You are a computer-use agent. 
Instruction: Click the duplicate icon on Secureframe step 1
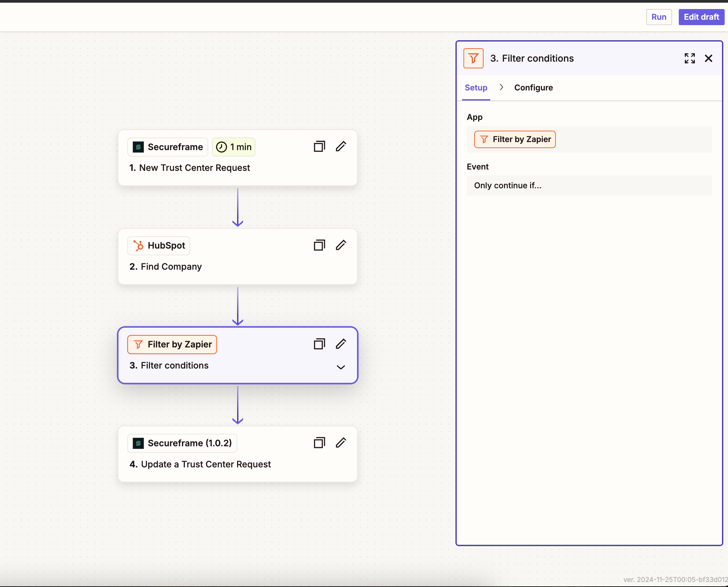319,147
